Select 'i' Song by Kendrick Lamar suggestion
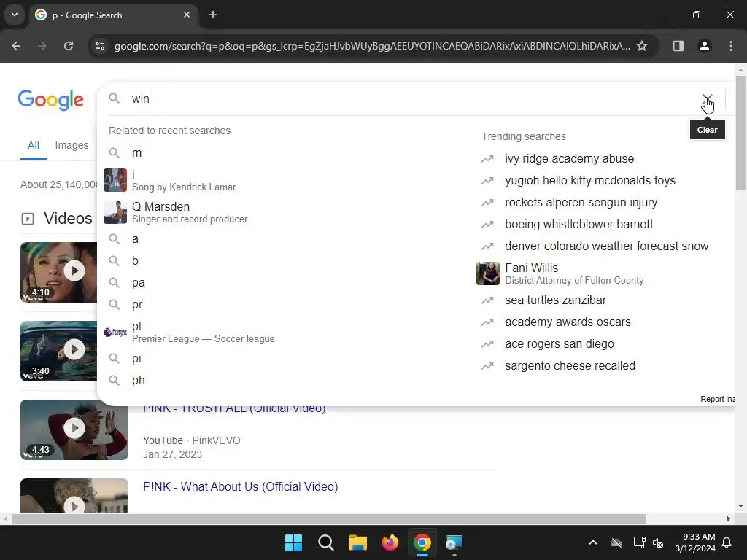 click(281, 181)
